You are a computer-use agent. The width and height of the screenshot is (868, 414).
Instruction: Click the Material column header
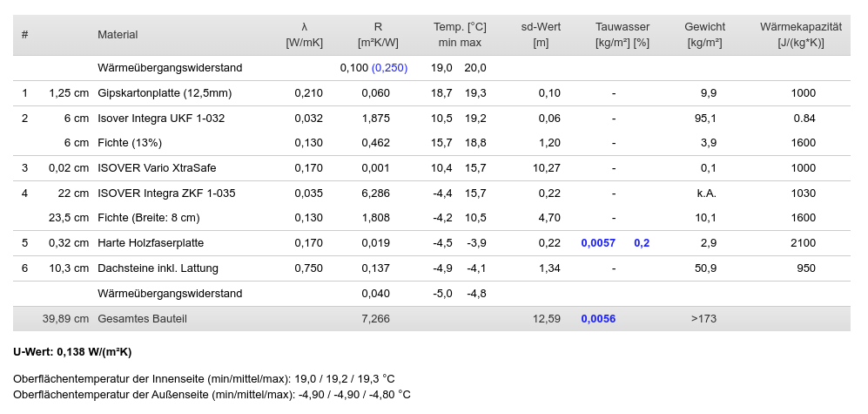tap(118, 34)
